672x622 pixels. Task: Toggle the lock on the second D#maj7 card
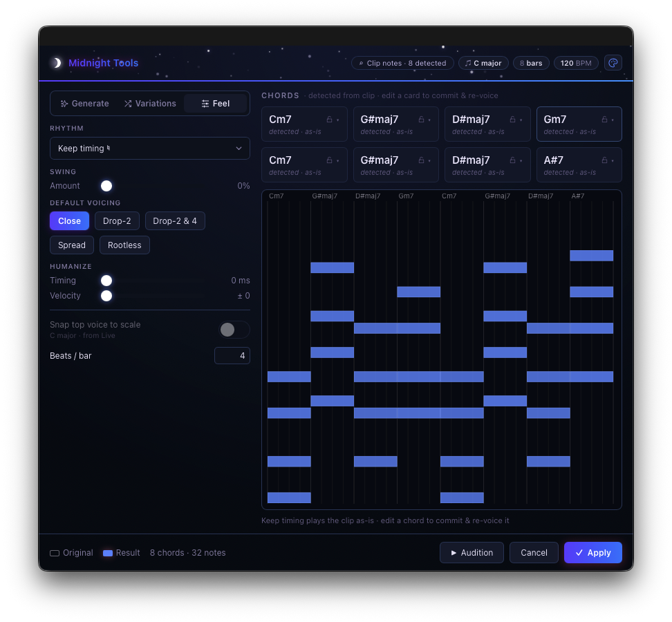click(x=512, y=160)
